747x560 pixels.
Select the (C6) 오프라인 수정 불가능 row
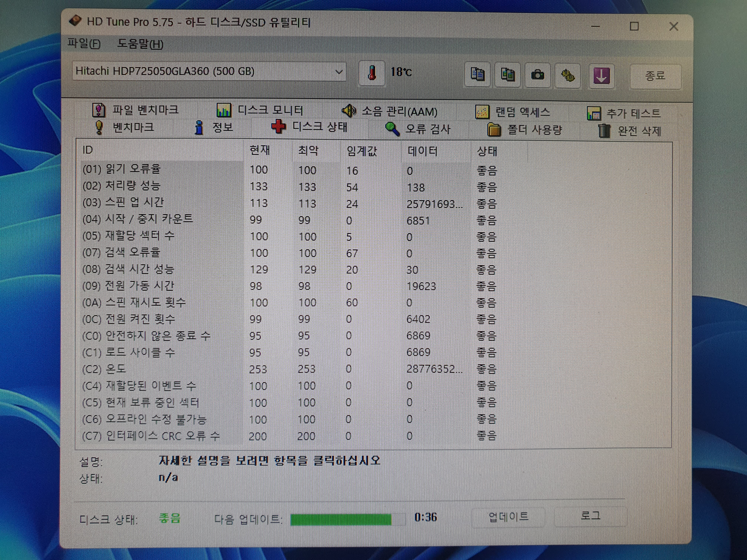click(290, 419)
